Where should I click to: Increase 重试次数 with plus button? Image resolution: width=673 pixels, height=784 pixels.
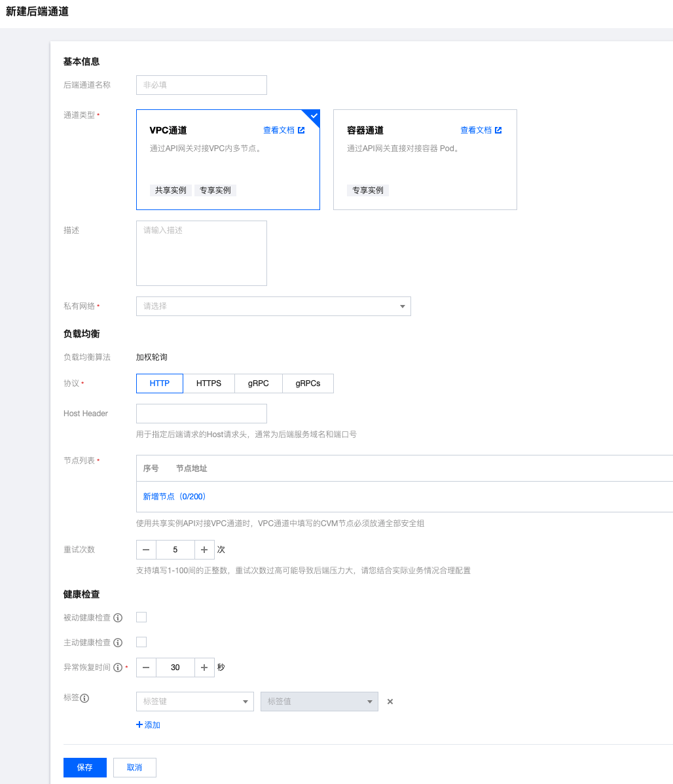tap(204, 550)
